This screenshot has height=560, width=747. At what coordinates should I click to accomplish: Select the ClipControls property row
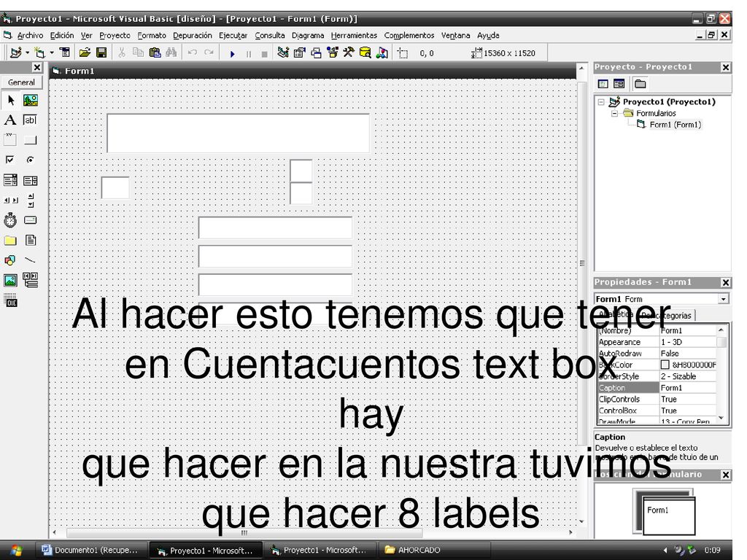(x=657, y=399)
